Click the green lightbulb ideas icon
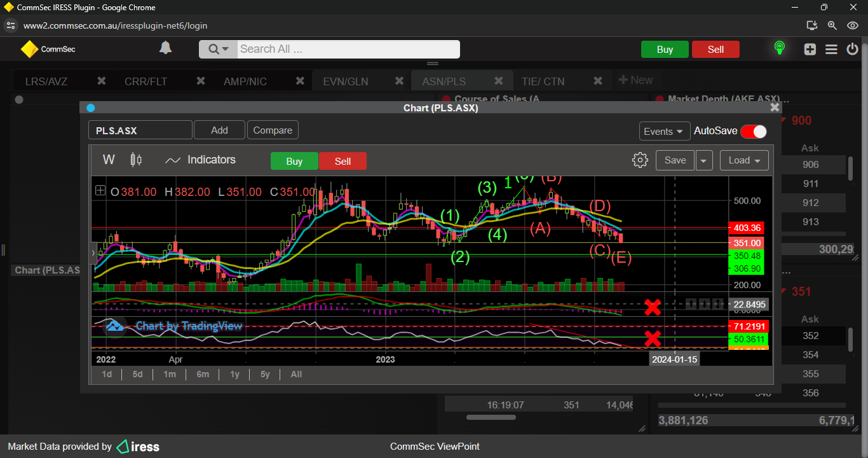The image size is (868, 458). 779,48
